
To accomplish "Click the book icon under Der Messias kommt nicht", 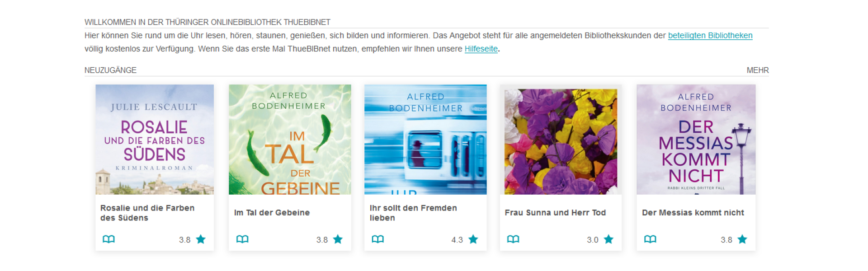I will [x=650, y=239].
